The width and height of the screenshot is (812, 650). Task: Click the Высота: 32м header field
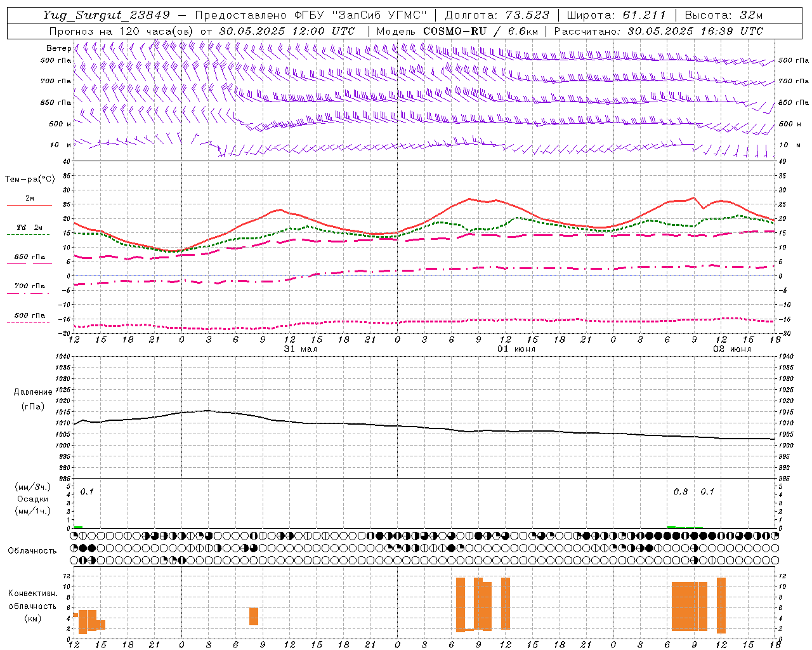click(723, 15)
